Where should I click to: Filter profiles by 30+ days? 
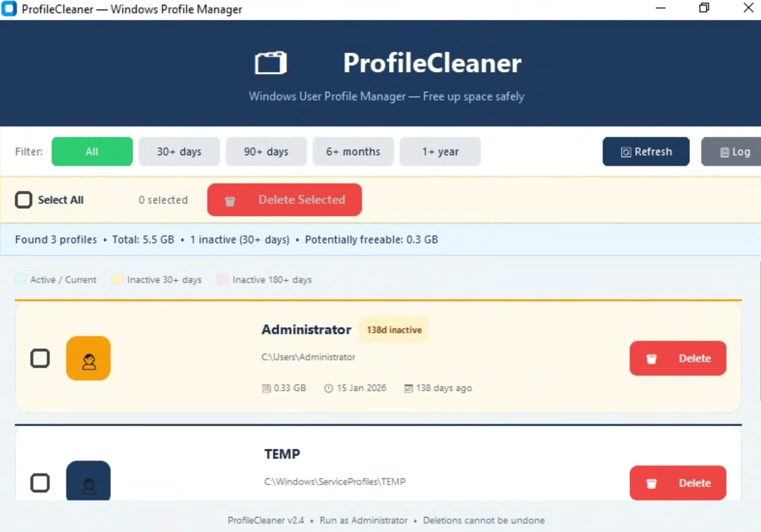pyautogui.click(x=179, y=151)
